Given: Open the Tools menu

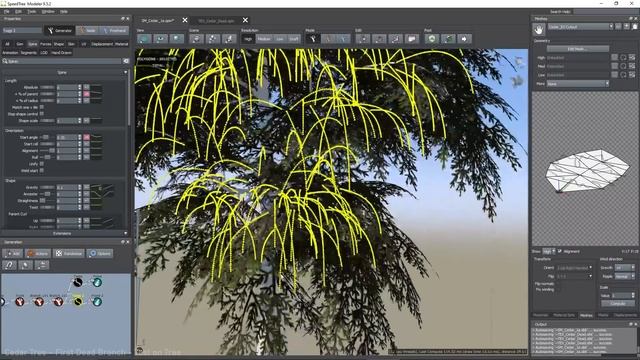Looking at the screenshot, I should pyautogui.click(x=31, y=11).
